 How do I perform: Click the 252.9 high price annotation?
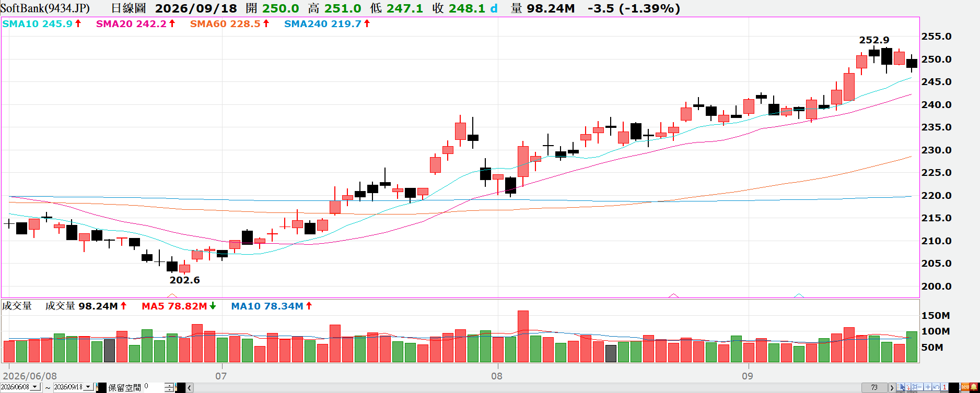point(874,40)
